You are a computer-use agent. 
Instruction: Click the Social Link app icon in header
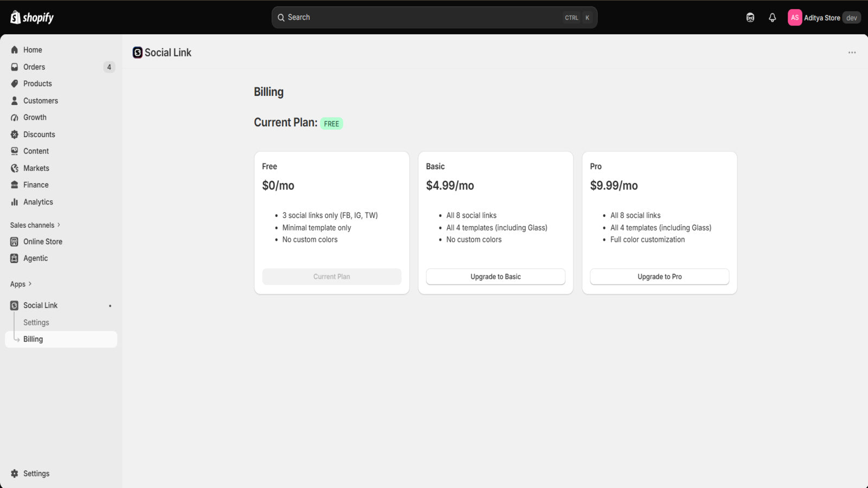point(138,53)
